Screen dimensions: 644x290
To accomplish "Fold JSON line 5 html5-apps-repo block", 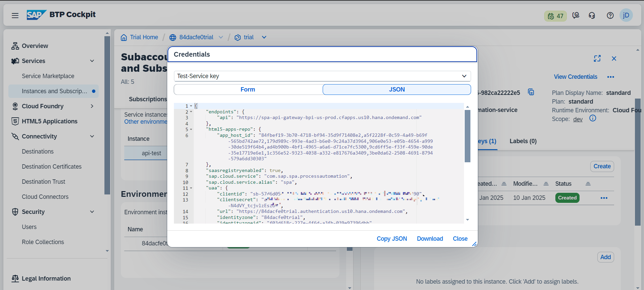I will (x=191, y=129).
